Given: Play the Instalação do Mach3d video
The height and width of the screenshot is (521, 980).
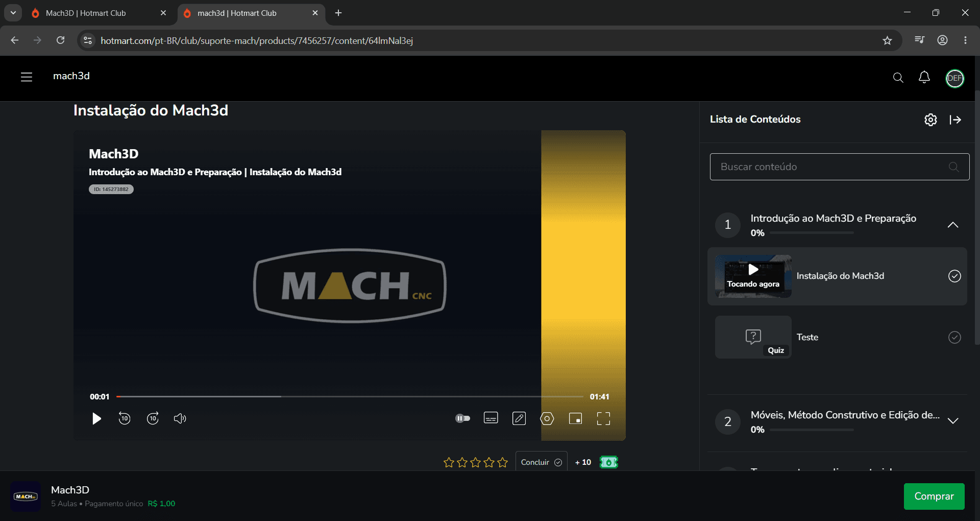Looking at the screenshot, I should 96,419.
